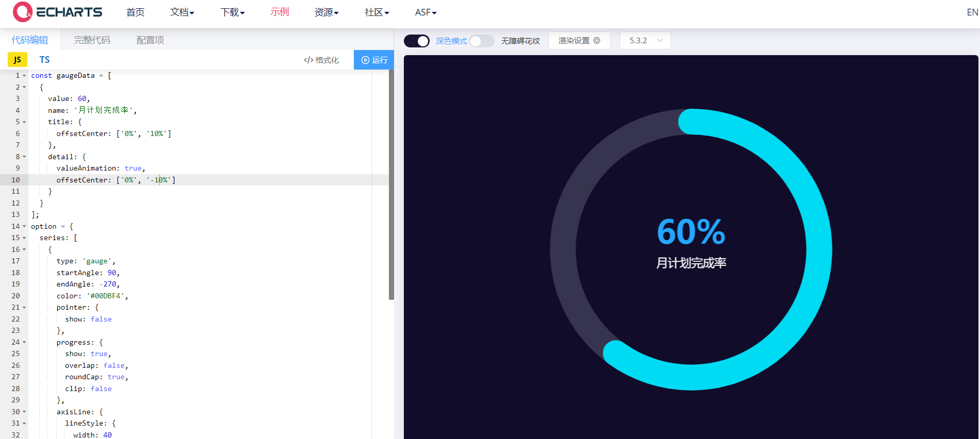
Task: Switch language to EN
Action: point(972,12)
